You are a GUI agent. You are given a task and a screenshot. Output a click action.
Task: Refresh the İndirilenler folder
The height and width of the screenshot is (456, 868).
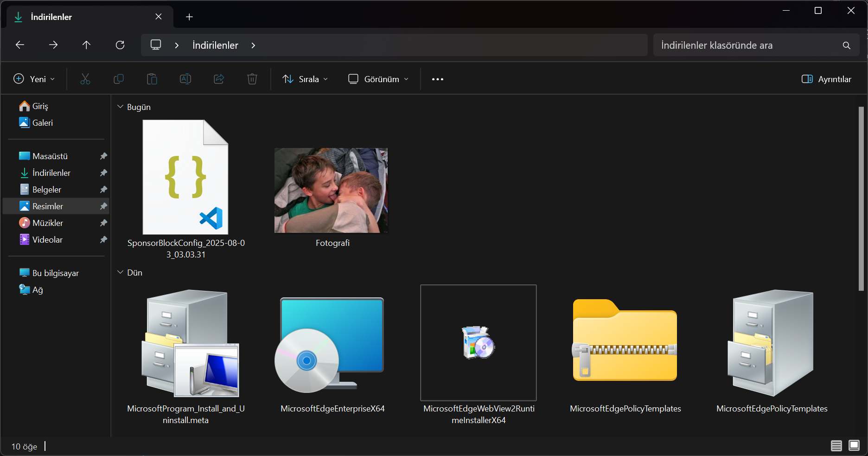pyautogui.click(x=120, y=45)
